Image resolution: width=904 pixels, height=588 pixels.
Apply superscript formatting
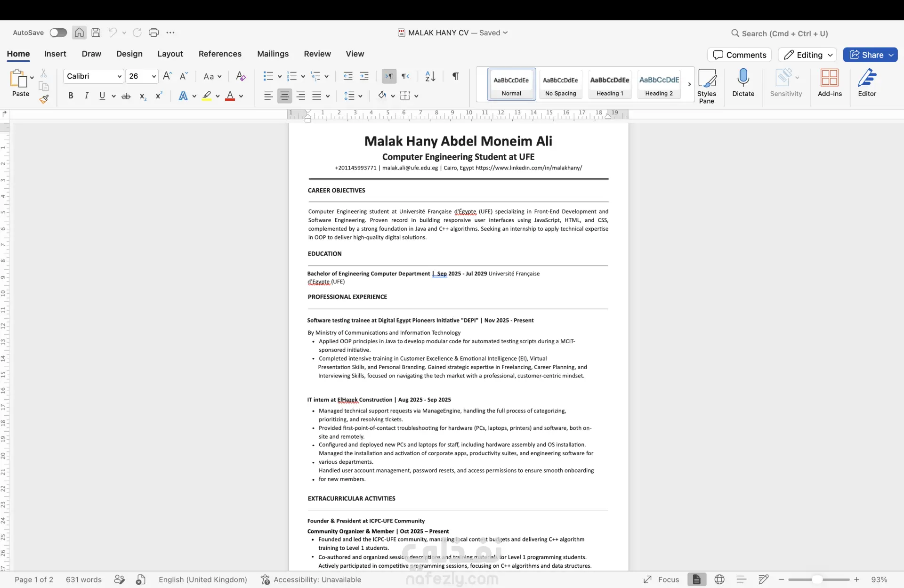[x=159, y=96]
